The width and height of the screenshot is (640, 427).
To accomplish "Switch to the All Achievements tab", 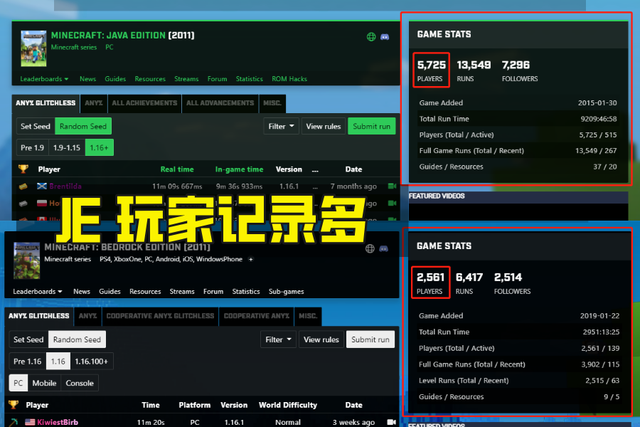I will (x=144, y=103).
